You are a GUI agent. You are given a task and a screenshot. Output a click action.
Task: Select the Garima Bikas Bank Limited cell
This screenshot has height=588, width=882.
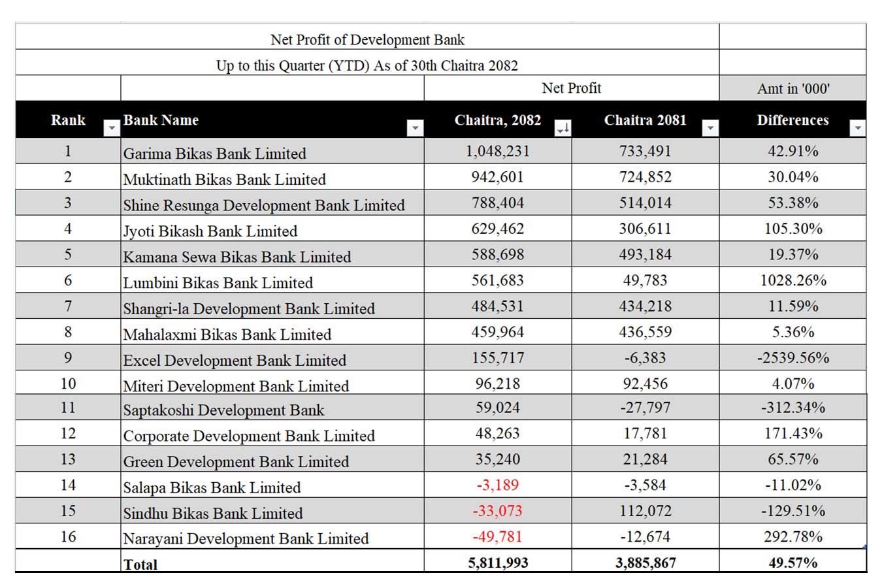(x=214, y=154)
